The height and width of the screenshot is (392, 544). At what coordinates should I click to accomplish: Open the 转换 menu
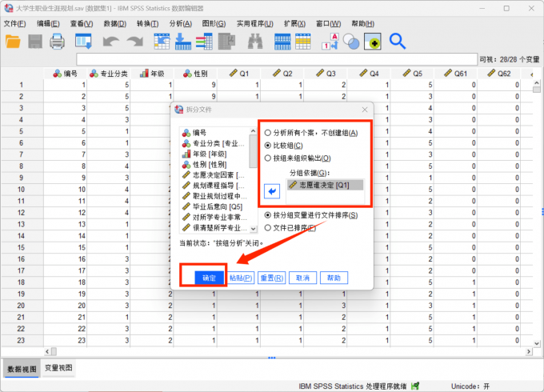(x=147, y=23)
